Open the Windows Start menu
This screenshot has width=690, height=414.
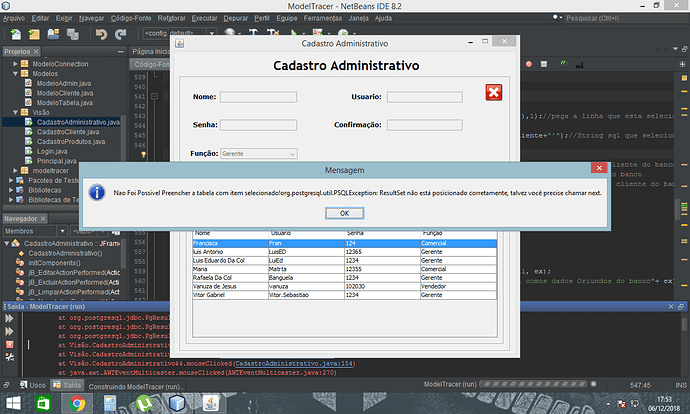coord(13,403)
